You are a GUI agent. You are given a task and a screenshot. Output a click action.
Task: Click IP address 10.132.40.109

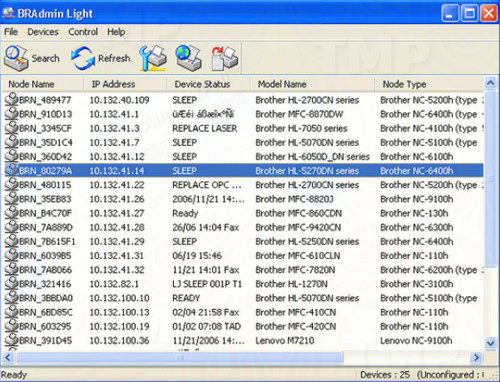click(119, 100)
